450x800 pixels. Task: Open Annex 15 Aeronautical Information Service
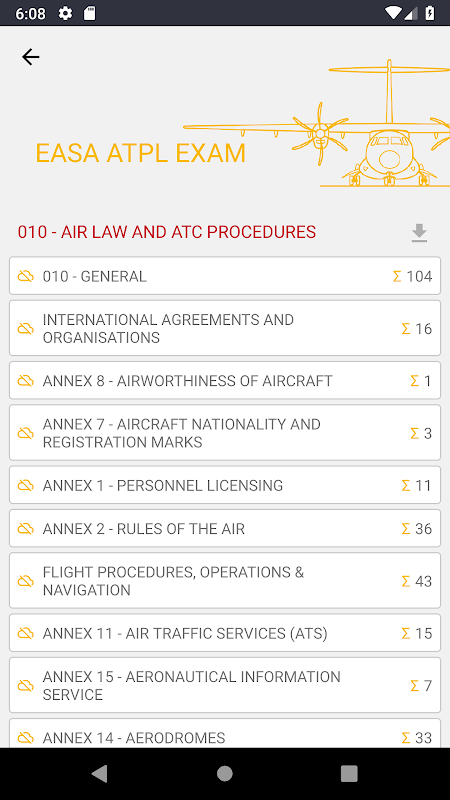point(225,685)
